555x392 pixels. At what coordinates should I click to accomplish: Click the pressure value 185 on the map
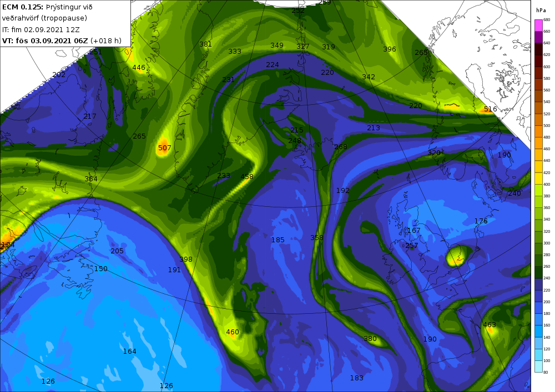(278, 240)
